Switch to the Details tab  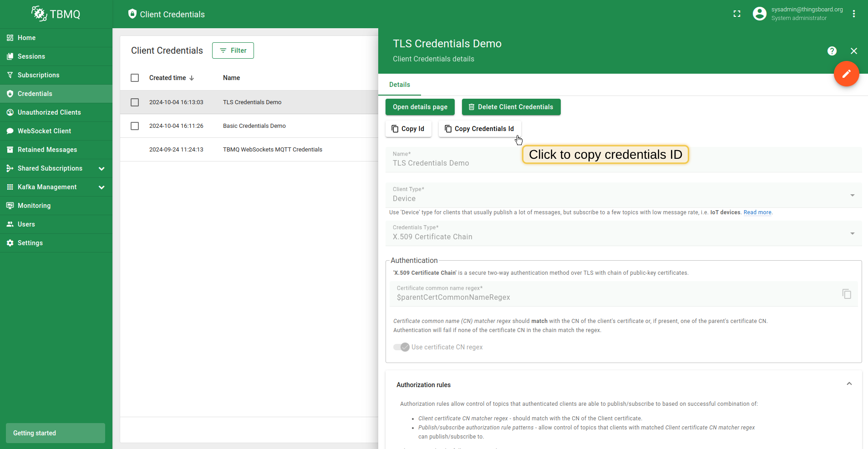400,85
